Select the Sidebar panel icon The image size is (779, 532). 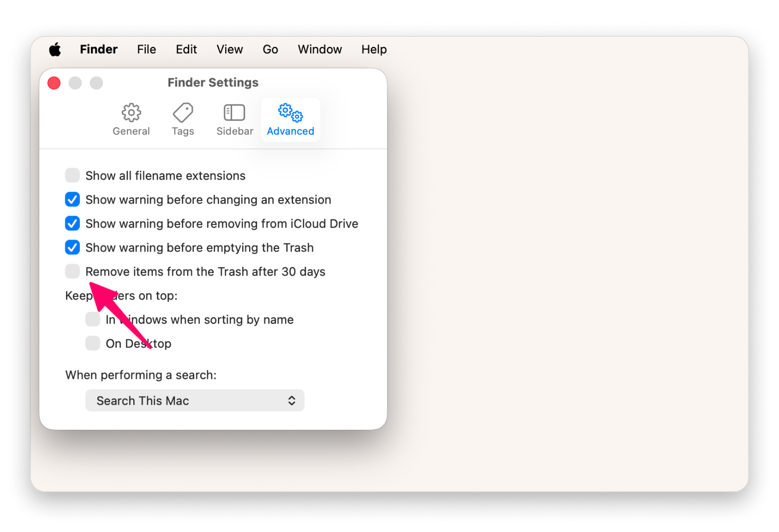[234, 113]
